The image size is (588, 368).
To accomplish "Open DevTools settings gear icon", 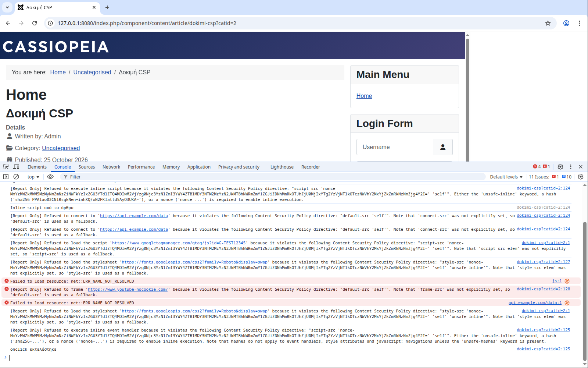I will pos(560,167).
